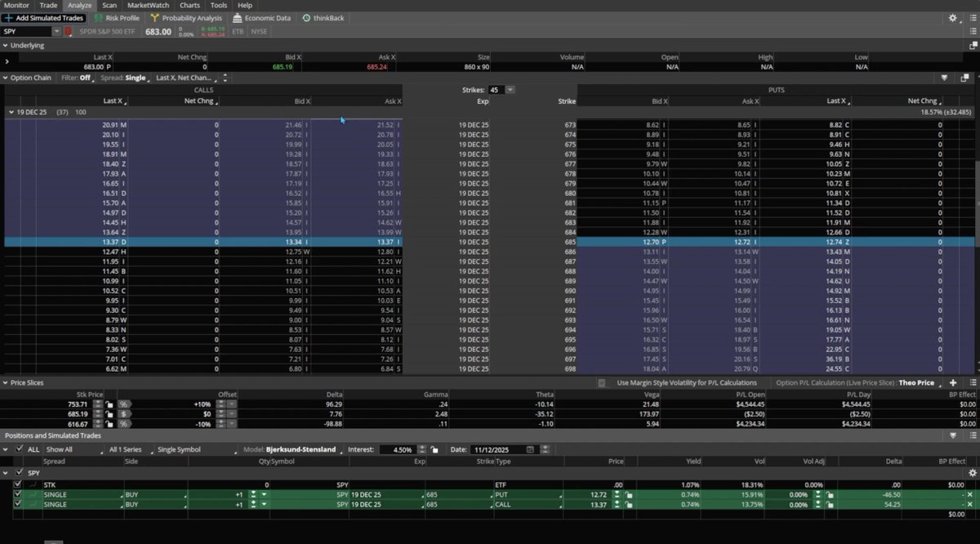Click the percent tag on the -10% slice
The height and width of the screenshot is (544, 980).
click(125, 424)
